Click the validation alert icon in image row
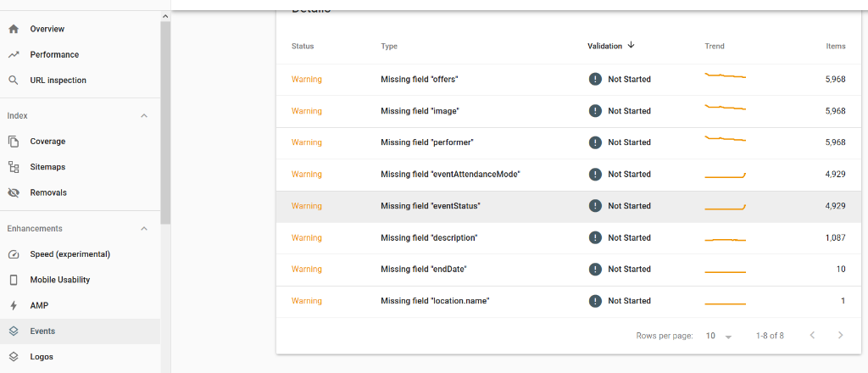This screenshot has height=373, width=868. 595,111
